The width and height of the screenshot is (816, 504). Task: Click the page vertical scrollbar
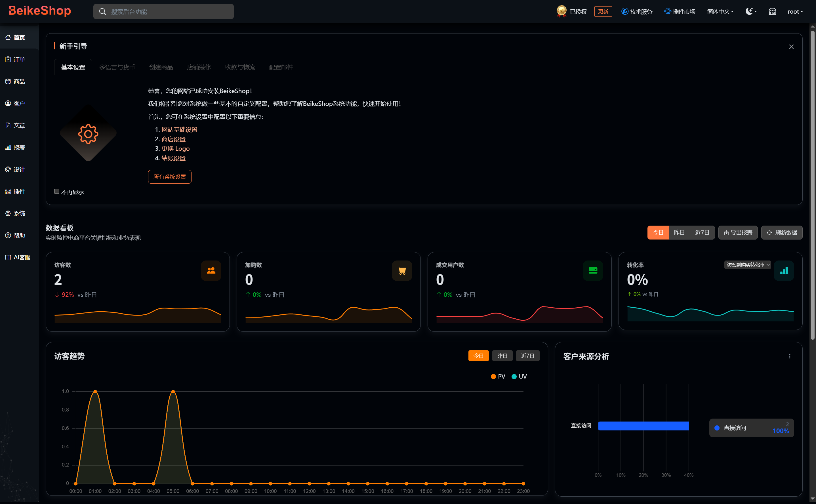click(813, 185)
